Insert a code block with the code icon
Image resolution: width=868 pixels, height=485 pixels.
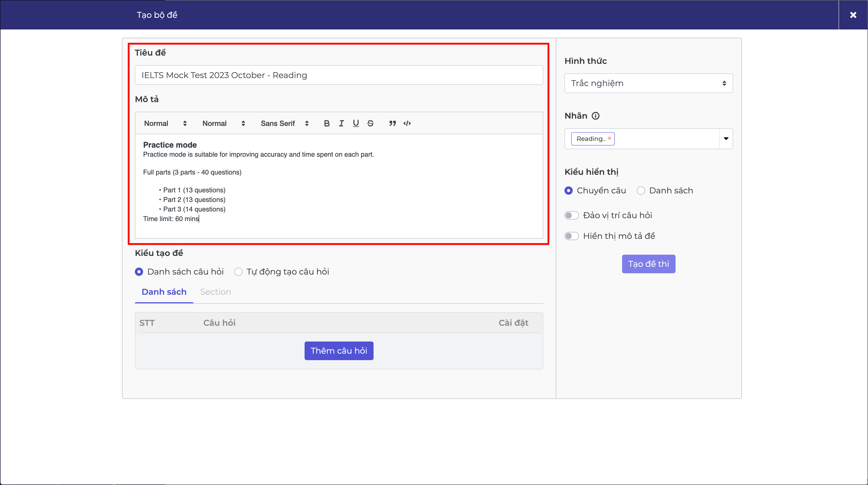click(x=407, y=123)
